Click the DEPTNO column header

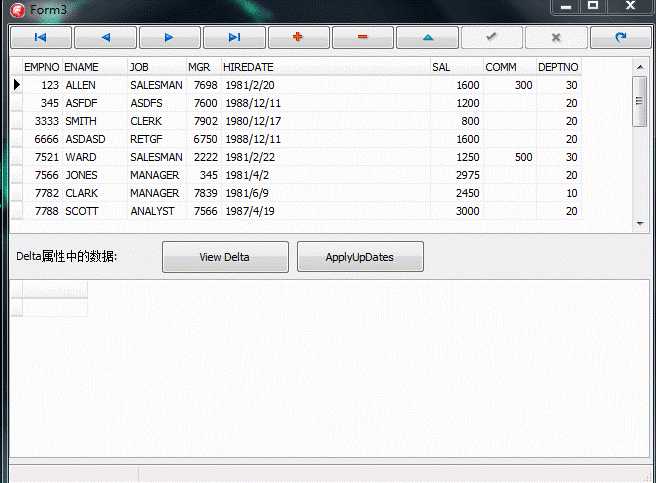[x=559, y=67]
